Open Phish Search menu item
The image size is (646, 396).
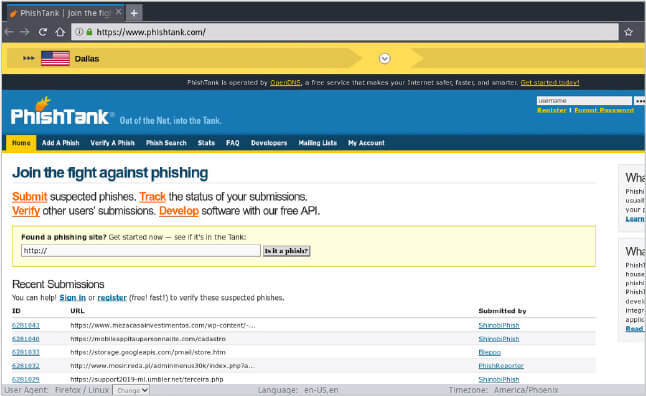point(166,143)
